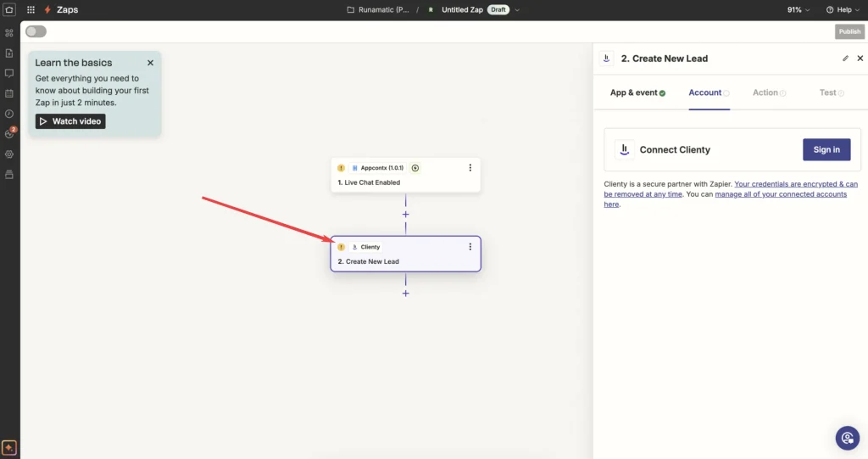The width and height of the screenshot is (868, 459).
Task: Select the Account tab
Action: [709, 92]
